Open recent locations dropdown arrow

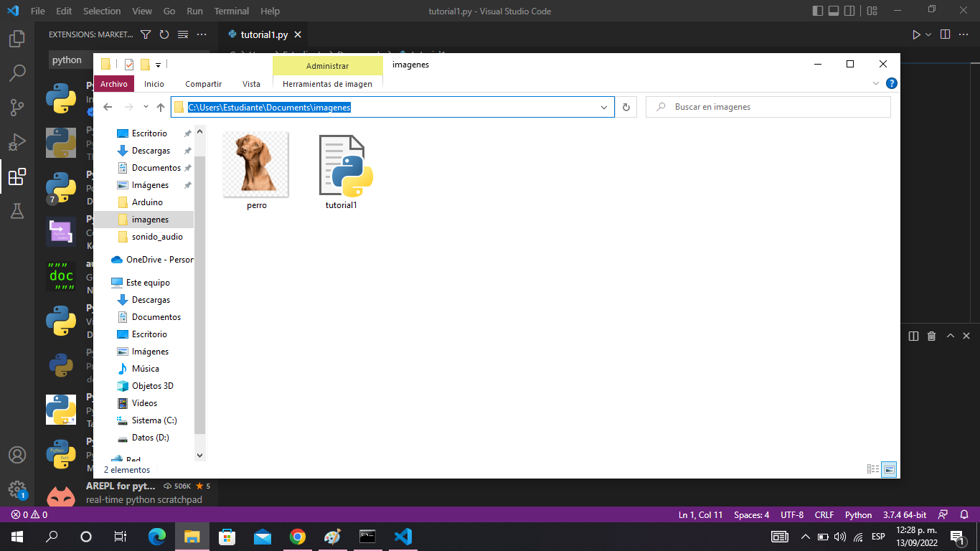pos(146,107)
